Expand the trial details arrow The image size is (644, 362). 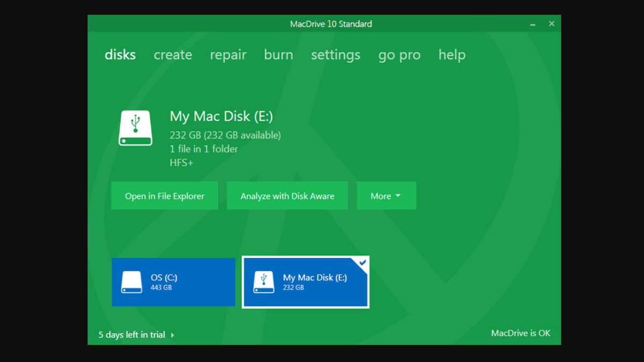point(172,335)
